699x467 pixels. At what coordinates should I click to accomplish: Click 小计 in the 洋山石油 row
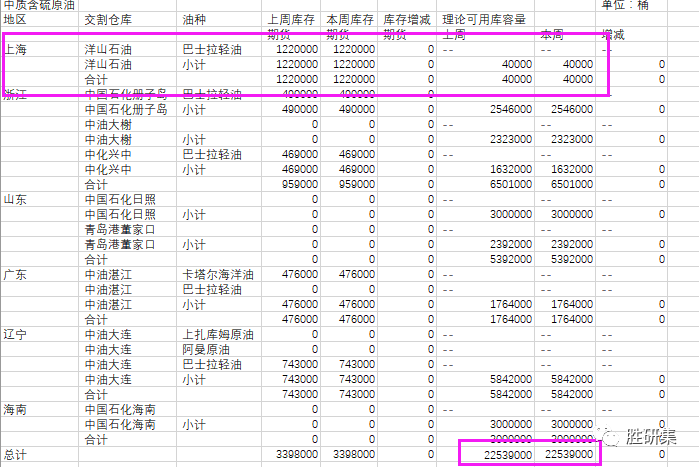coord(194,65)
